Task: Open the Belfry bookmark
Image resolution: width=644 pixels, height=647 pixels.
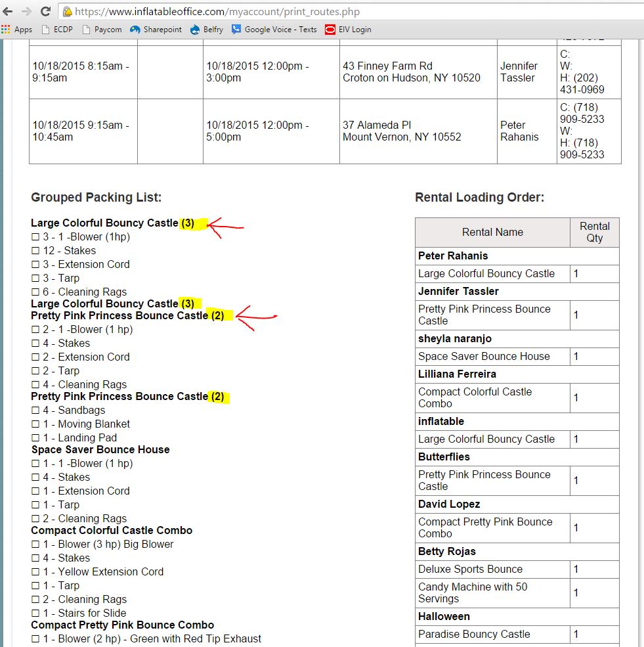Action: pos(207,30)
